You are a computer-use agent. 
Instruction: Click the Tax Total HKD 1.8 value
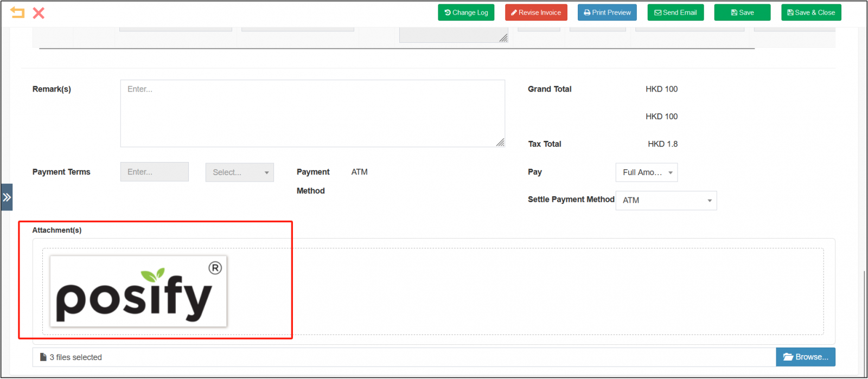click(662, 144)
